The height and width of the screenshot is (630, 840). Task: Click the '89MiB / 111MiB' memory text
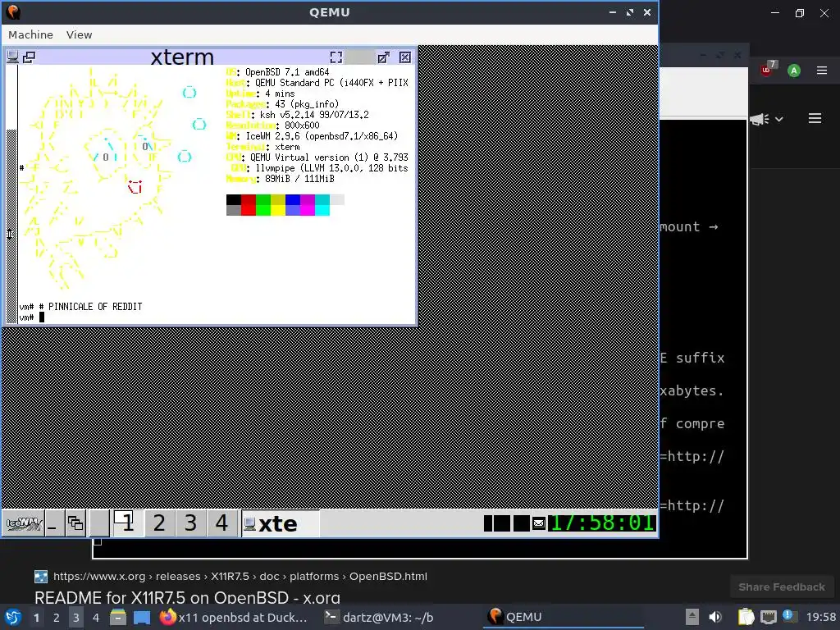coord(299,179)
